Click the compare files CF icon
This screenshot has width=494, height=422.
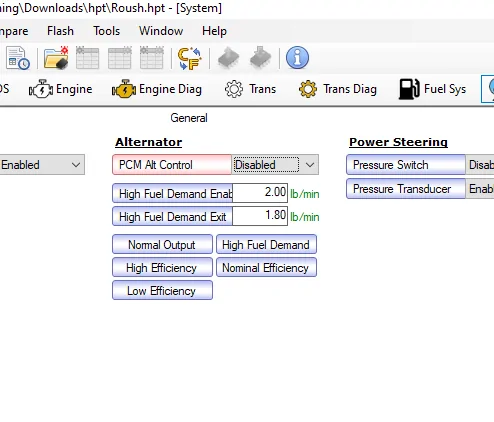pos(190,58)
